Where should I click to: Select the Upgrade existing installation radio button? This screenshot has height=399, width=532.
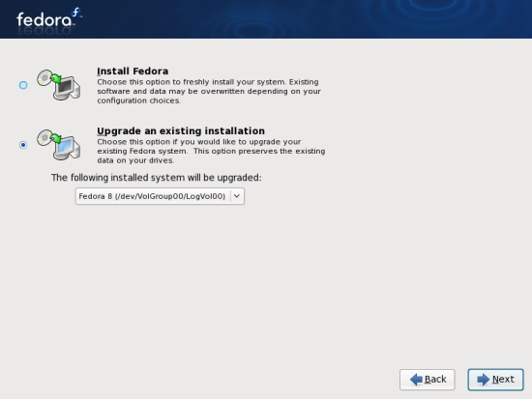tap(23, 145)
